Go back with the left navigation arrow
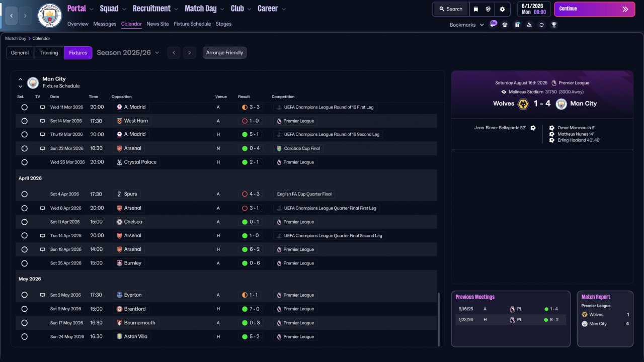The height and width of the screenshot is (362, 644). [x=11, y=16]
